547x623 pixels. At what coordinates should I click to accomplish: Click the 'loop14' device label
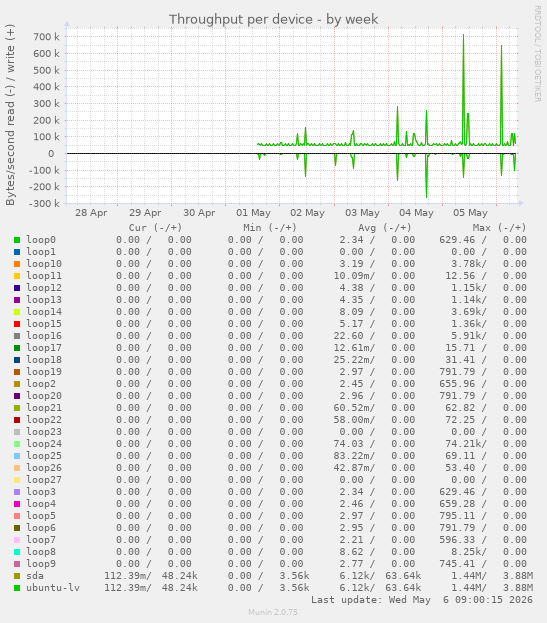(x=44, y=312)
